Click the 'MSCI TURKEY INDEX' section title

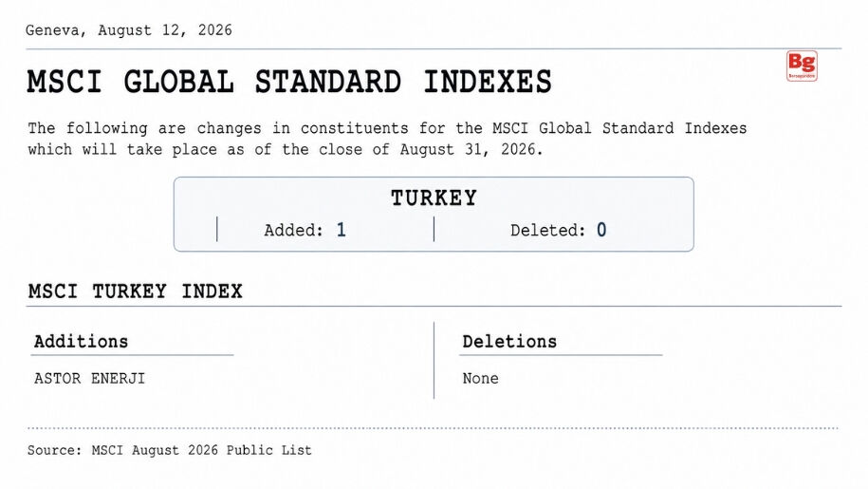(x=135, y=292)
